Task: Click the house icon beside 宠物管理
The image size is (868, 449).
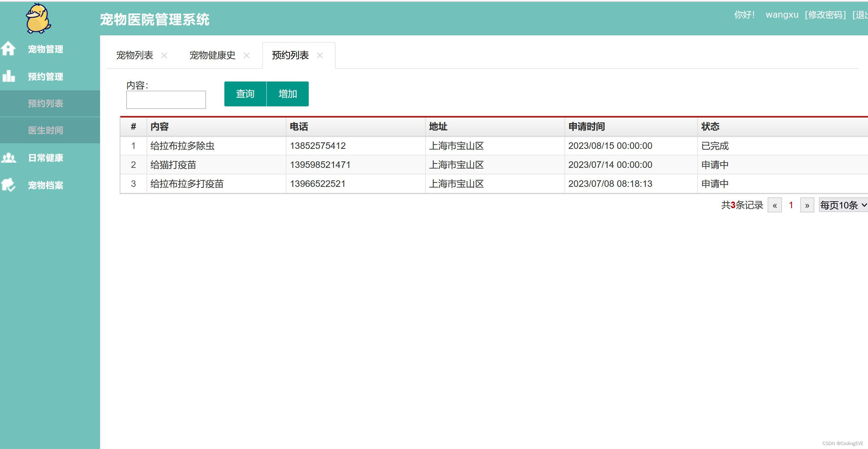Action: coord(8,48)
